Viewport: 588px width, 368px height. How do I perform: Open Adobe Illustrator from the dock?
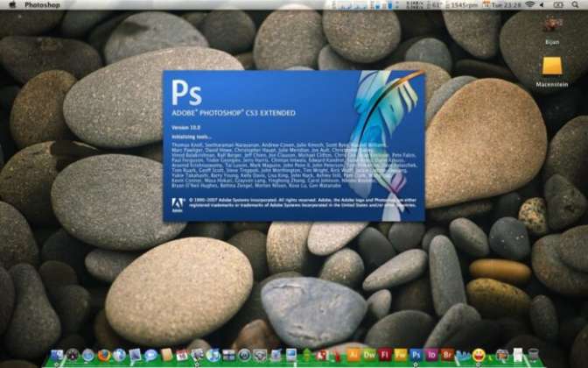click(x=353, y=356)
